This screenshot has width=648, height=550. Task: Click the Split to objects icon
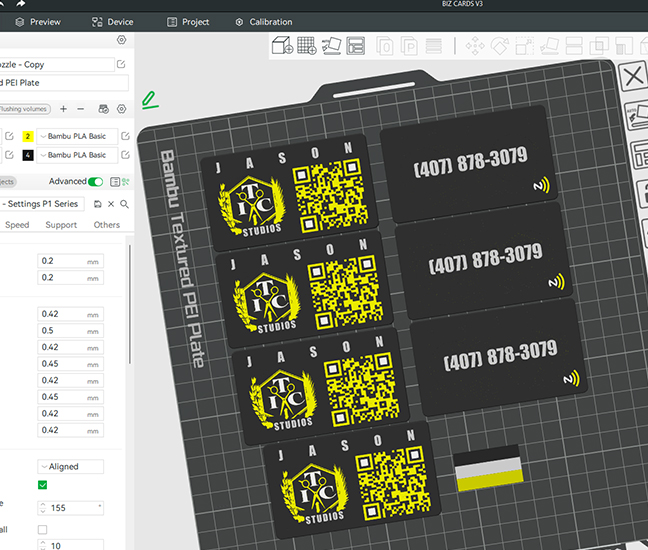pos(385,46)
